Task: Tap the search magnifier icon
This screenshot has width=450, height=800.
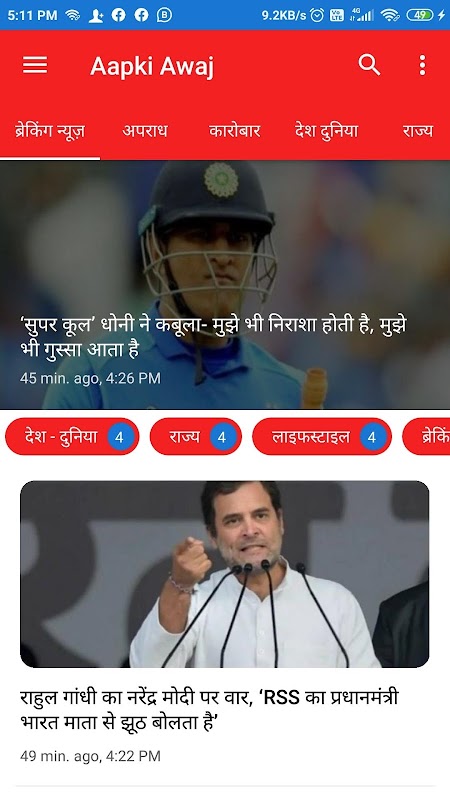Action: point(369,65)
